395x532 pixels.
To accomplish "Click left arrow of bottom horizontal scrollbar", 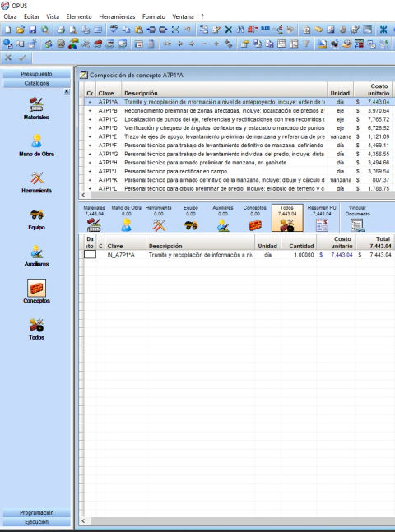I will tap(84, 521).
